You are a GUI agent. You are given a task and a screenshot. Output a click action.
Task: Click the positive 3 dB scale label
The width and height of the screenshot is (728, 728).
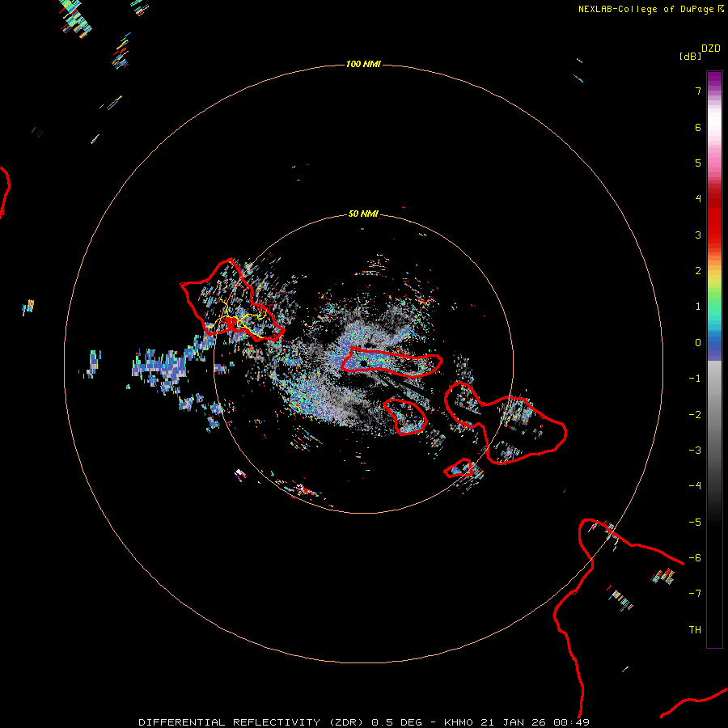tap(698, 235)
